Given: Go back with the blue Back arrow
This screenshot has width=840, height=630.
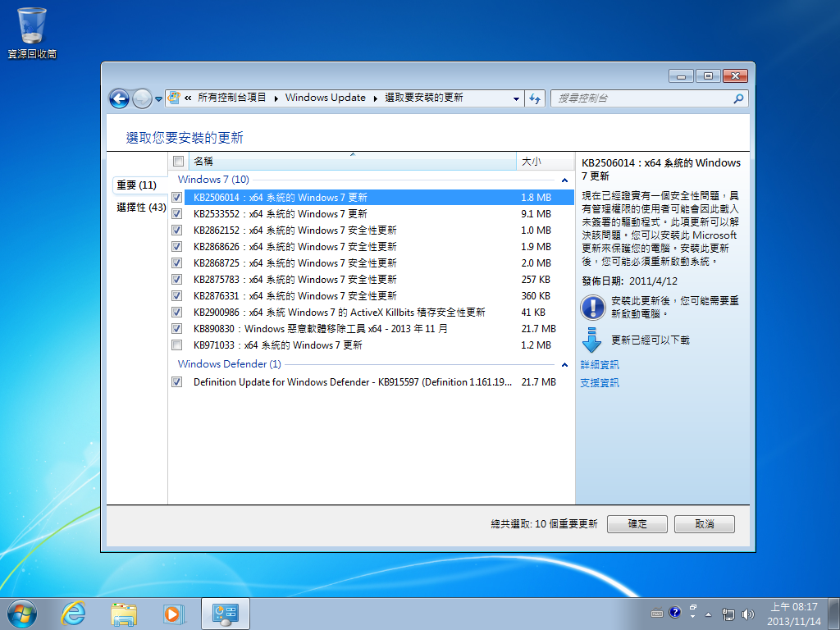Looking at the screenshot, I should click(x=119, y=98).
